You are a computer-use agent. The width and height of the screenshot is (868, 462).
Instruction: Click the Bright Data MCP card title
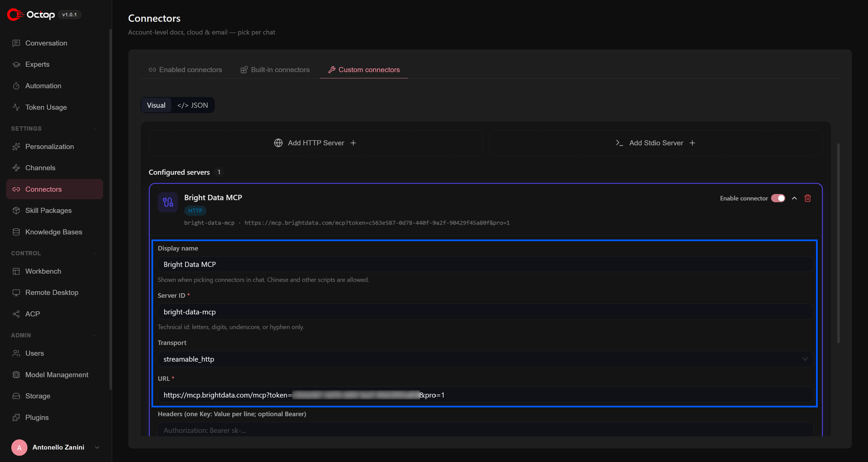click(213, 198)
